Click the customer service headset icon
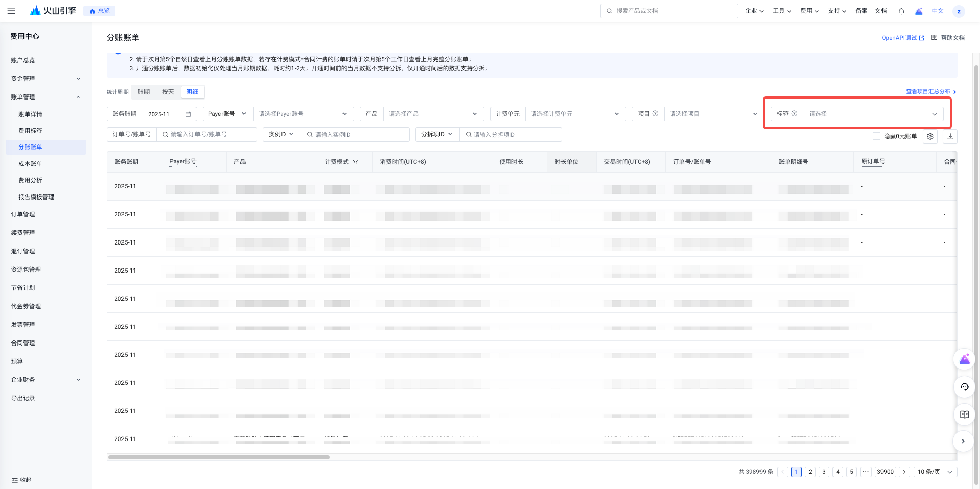This screenshot has height=489, width=980. (x=964, y=387)
